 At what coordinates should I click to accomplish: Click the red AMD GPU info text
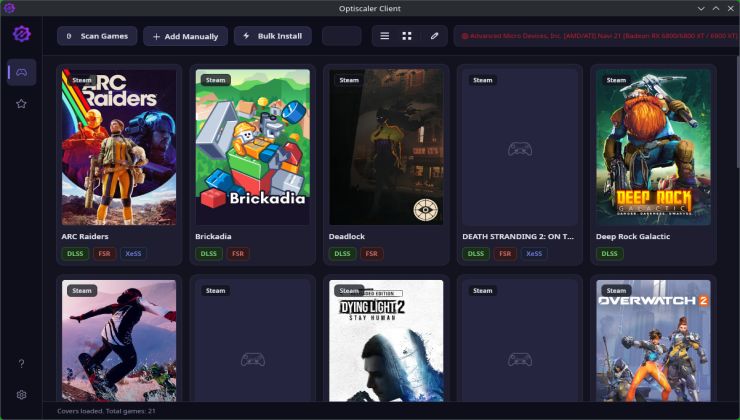599,36
